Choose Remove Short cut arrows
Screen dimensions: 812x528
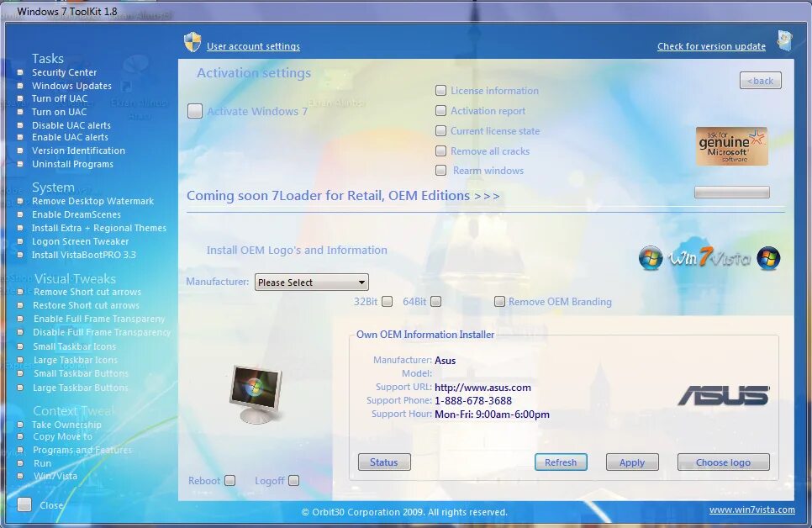[87, 293]
